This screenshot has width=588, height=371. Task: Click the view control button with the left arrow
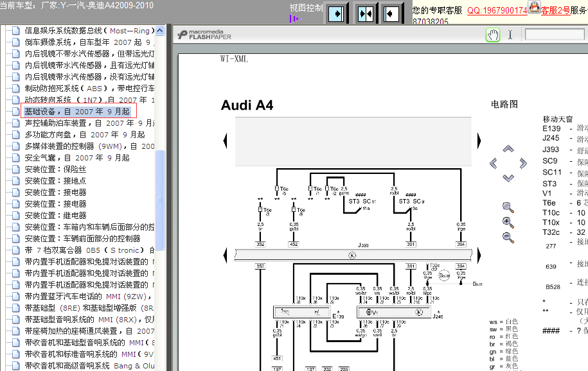[391, 14]
